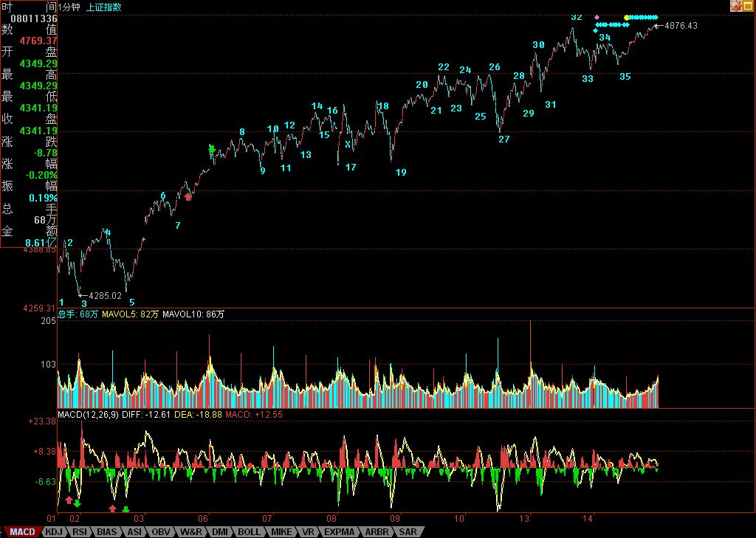Image resolution: width=756 pixels, height=538 pixels.
Task: Switch to the EXPMA indicator tab
Action: pyautogui.click(x=340, y=531)
